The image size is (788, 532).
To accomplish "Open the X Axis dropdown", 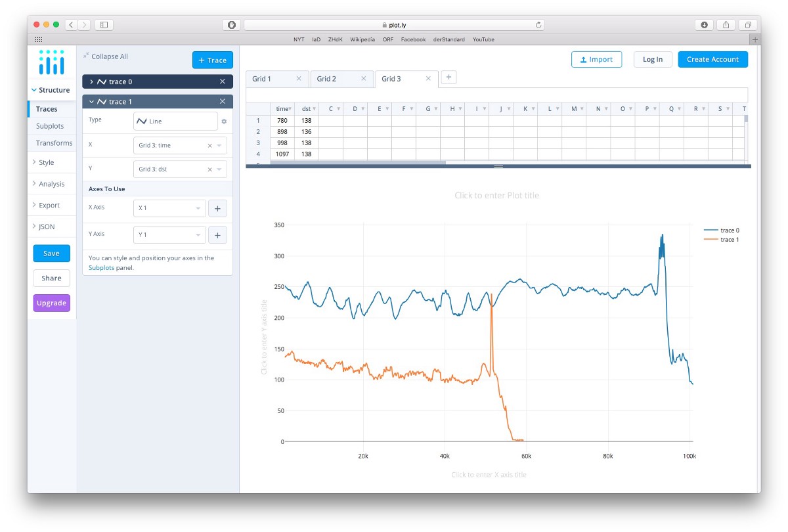I will (169, 208).
